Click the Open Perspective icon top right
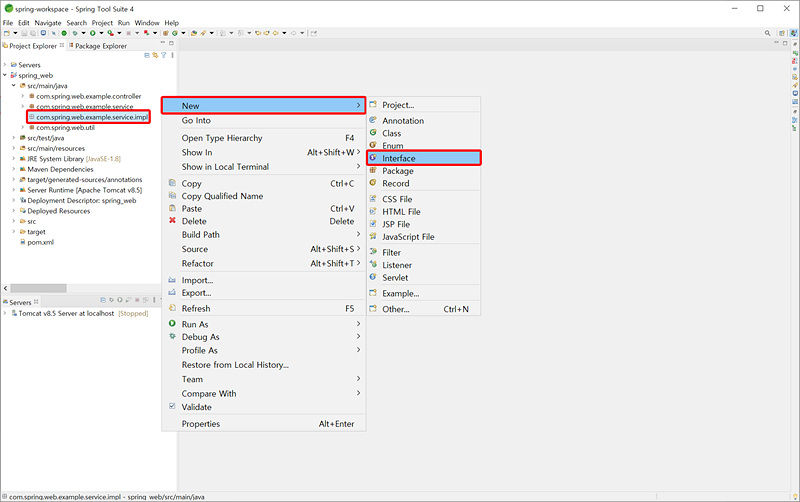 (x=782, y=33)
